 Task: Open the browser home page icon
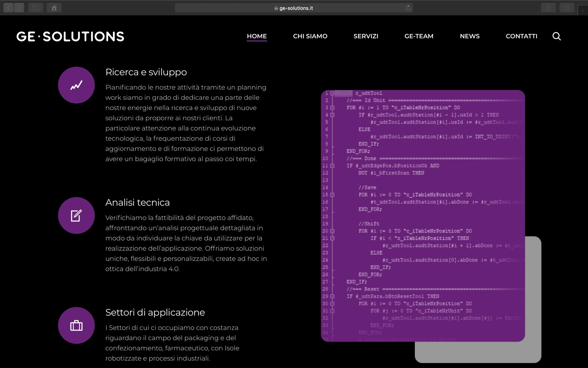pos(54,7)
